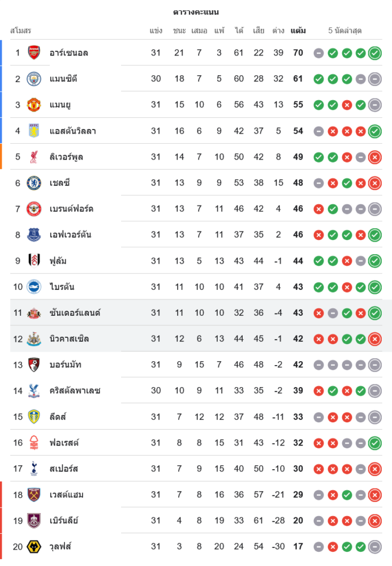Viewport: 392px width, 566px height.
Task: Click the Crystal Palace club crest
Action: [x=35, y=391]
